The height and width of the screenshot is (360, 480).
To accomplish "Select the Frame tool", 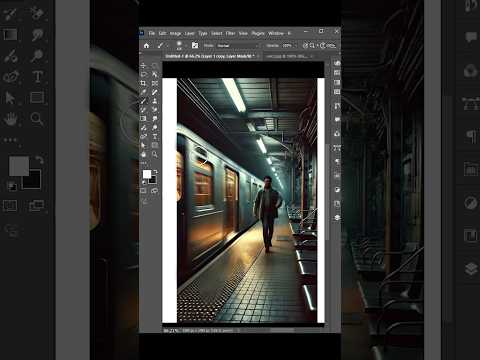I will click(154, 83).
